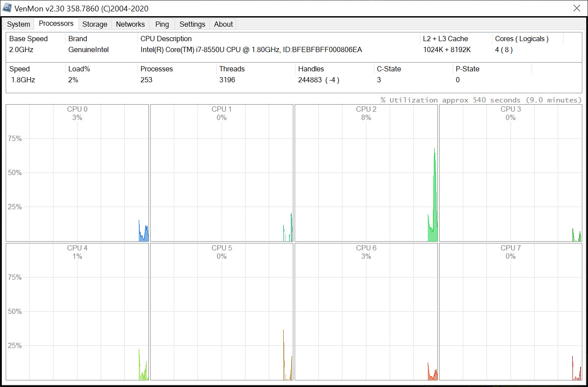Select the CPU 1 utilization graph
This screenshot has width=588, height=387.
click(x=222, y=173)
